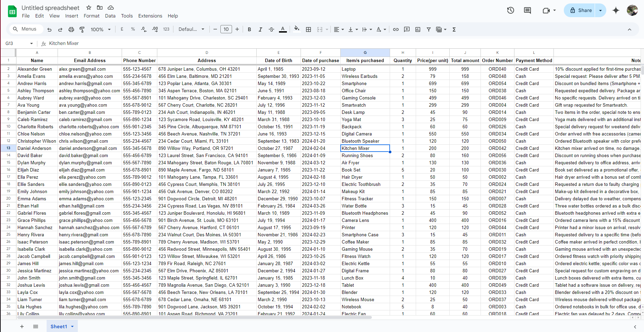644x332 pixels.
Task: Format the cell as percent
Action: point(133,29)
